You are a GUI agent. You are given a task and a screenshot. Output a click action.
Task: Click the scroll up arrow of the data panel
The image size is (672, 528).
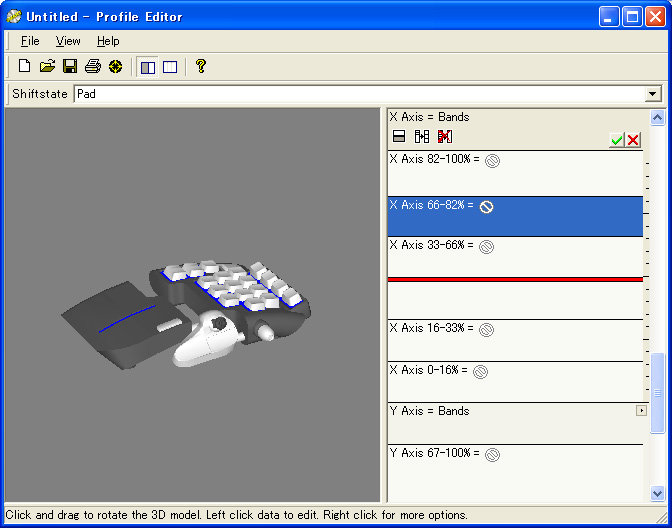657,117
